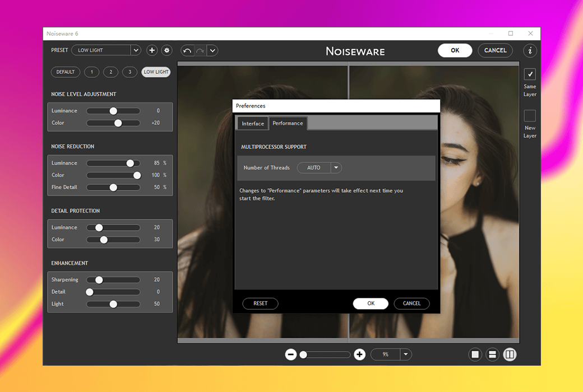Image resolution: width=583 pixels, height=392 pixels.
Task: Adjust the Enhancement Detail slider
Action: tap(113, 292)
